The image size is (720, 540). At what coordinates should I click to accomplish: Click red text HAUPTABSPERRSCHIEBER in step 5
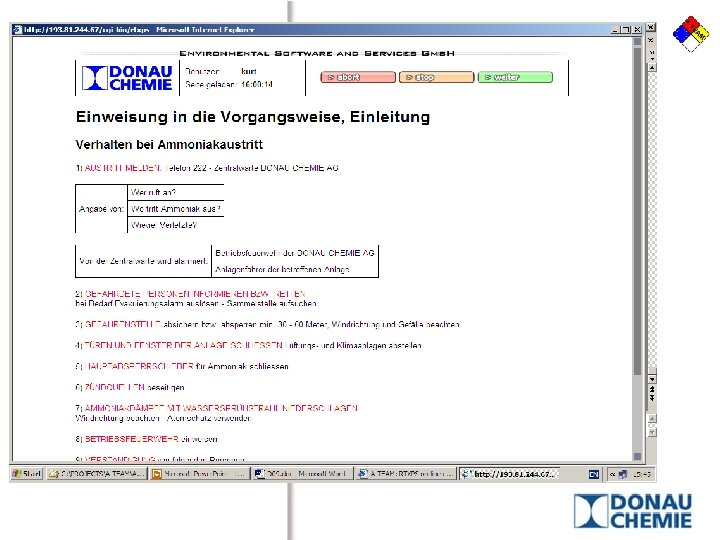pos(139,366)
